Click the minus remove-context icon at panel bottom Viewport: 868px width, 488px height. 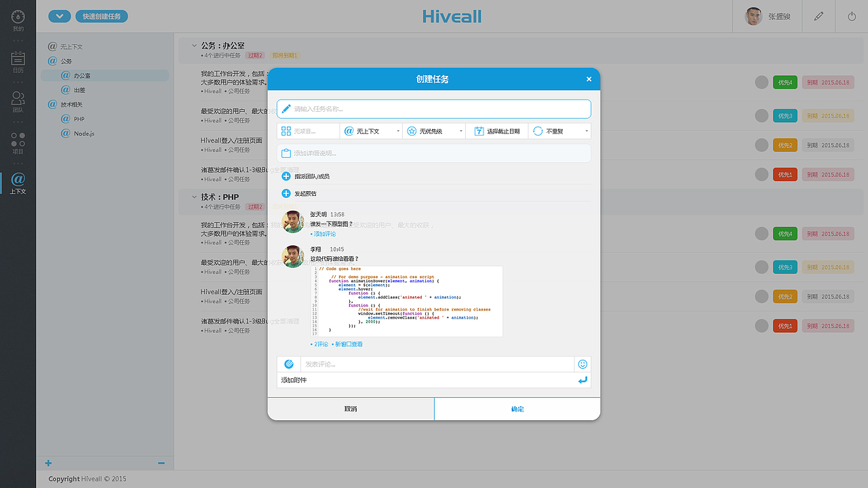161,463
